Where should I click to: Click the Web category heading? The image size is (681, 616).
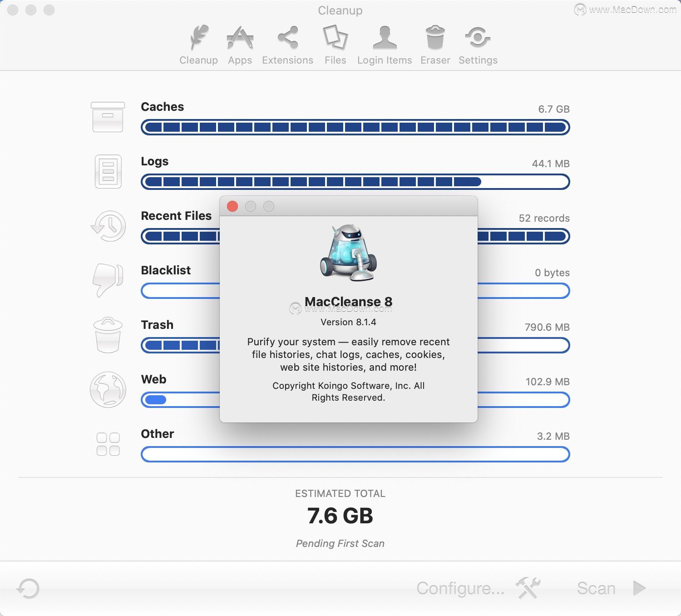tap(153, 379)
